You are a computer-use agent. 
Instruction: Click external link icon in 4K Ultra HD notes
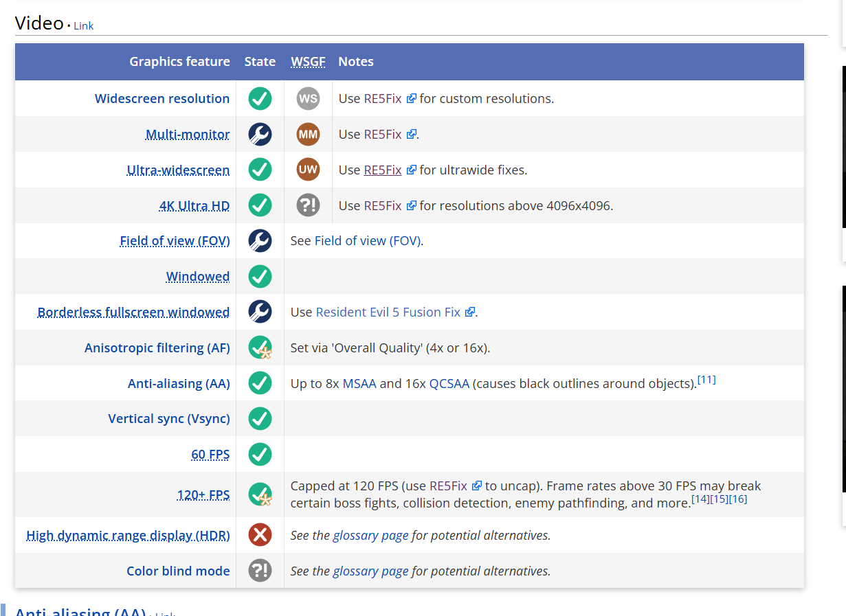click(x=411, y=205)
